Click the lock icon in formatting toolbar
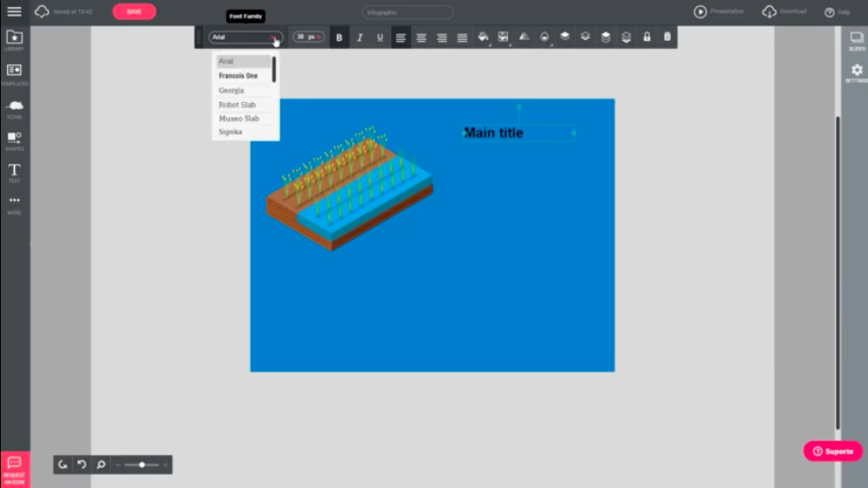Image resolution: width=868 pixels, height=488 pixels. pos(646,37)
